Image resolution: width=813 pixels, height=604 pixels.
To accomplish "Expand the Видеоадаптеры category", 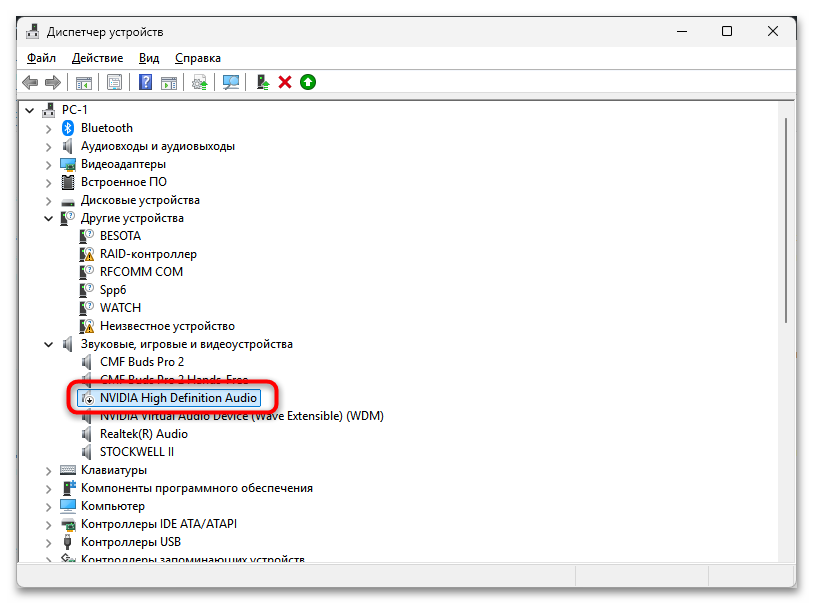I will coord(48,164).
